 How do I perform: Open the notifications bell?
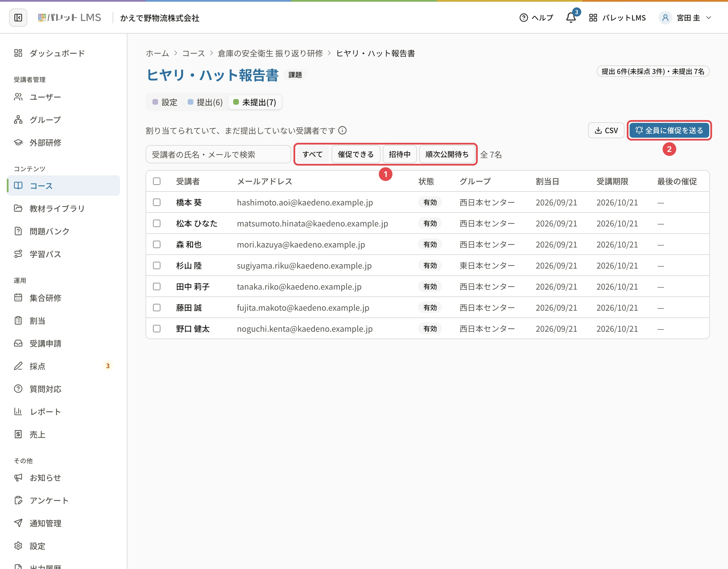(x=571, y=18)
